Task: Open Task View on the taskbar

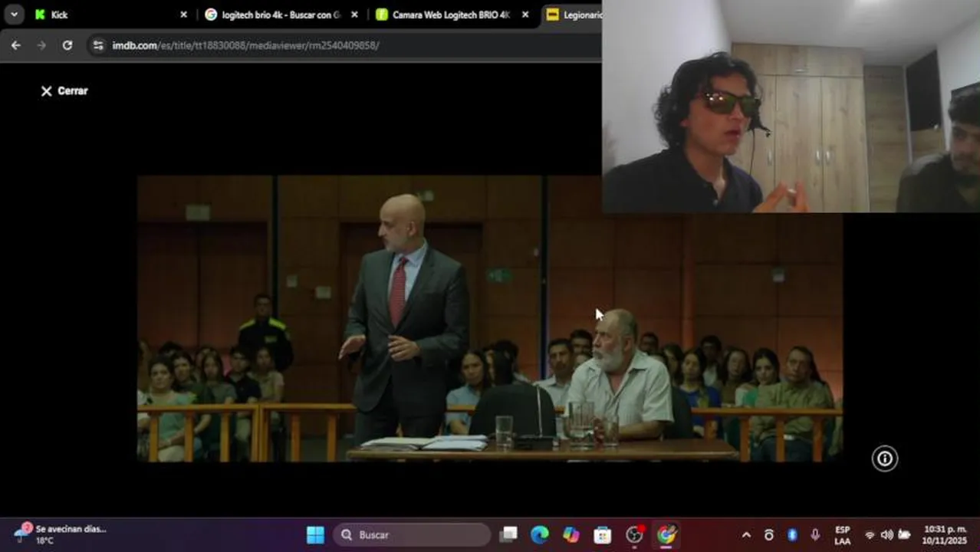Action: [508, 534]
